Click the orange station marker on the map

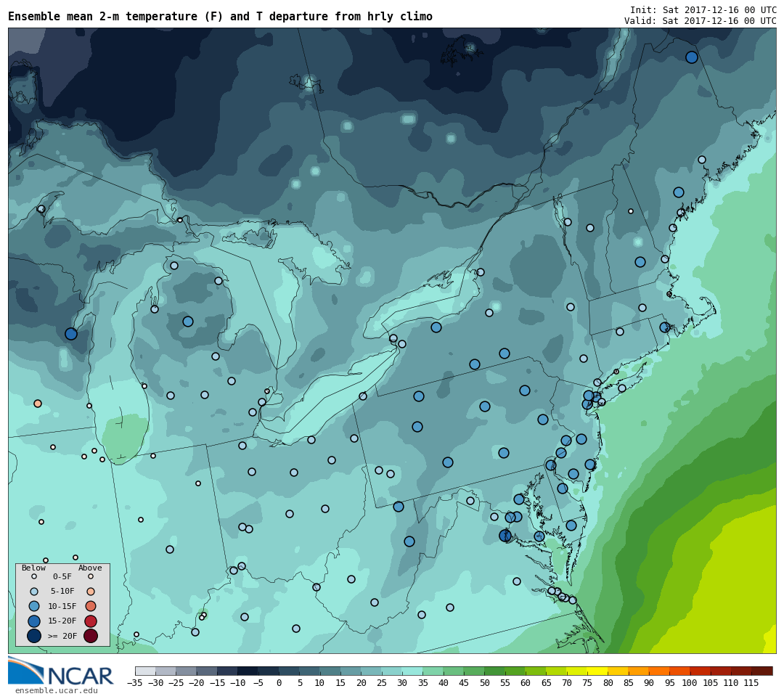[x=38, y=404]
